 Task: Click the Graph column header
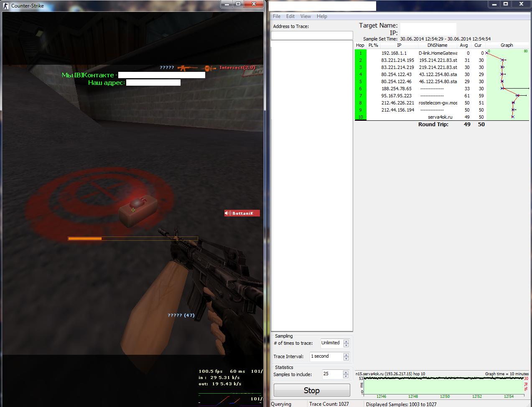point(507,45)
